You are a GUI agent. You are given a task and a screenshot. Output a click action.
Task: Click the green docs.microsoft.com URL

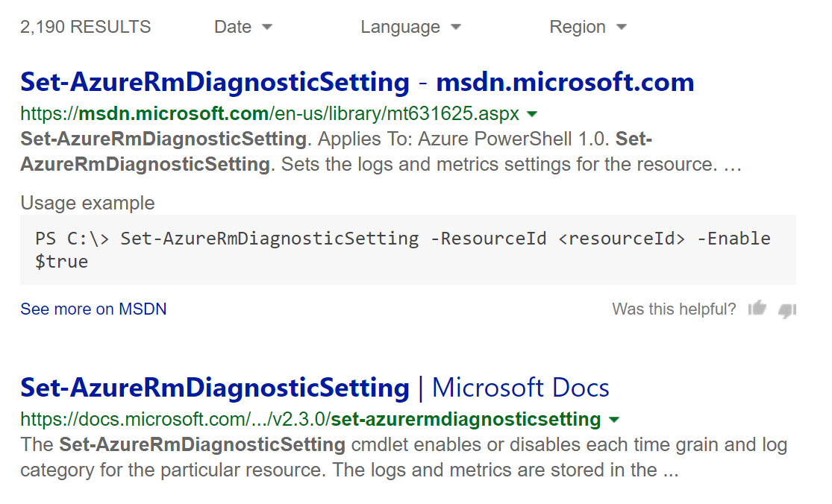310,419
